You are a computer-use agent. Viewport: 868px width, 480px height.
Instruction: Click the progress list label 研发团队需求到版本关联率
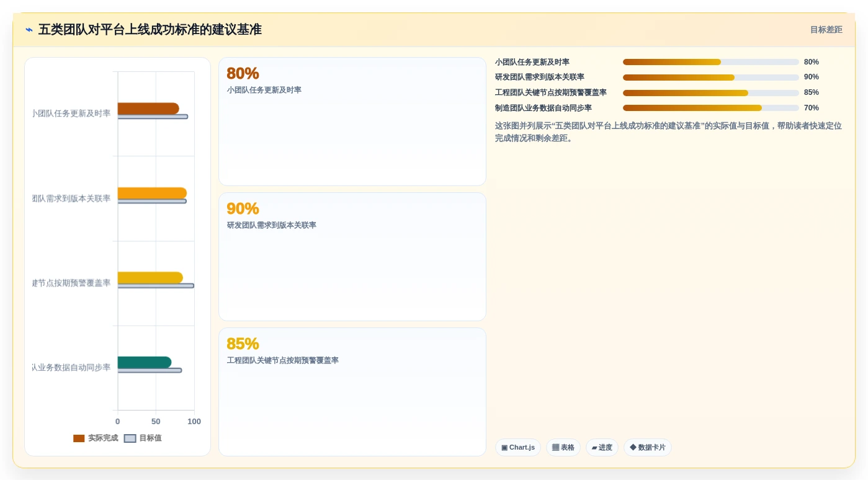click(x=540, y=77)
